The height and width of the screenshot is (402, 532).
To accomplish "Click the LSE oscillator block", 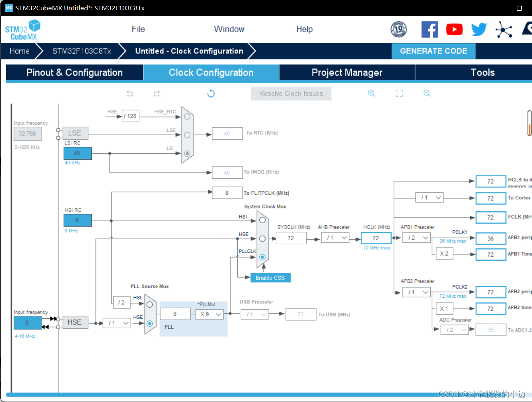I will pyautogui.click(x=75, y=133).
